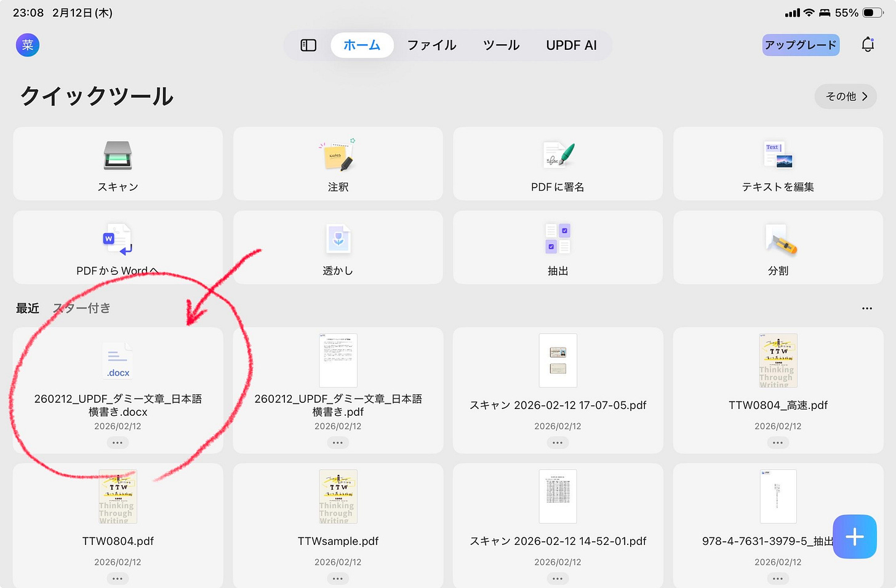896x588 pixels.
Task: Open the 透かし watermark tool
Action: point(338,247)
